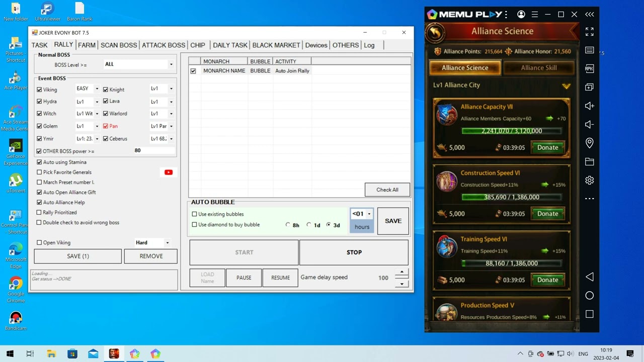Expand Lv1 Alliance City section
The width and height of the screenshot is (644, 362).
point(566,86)
